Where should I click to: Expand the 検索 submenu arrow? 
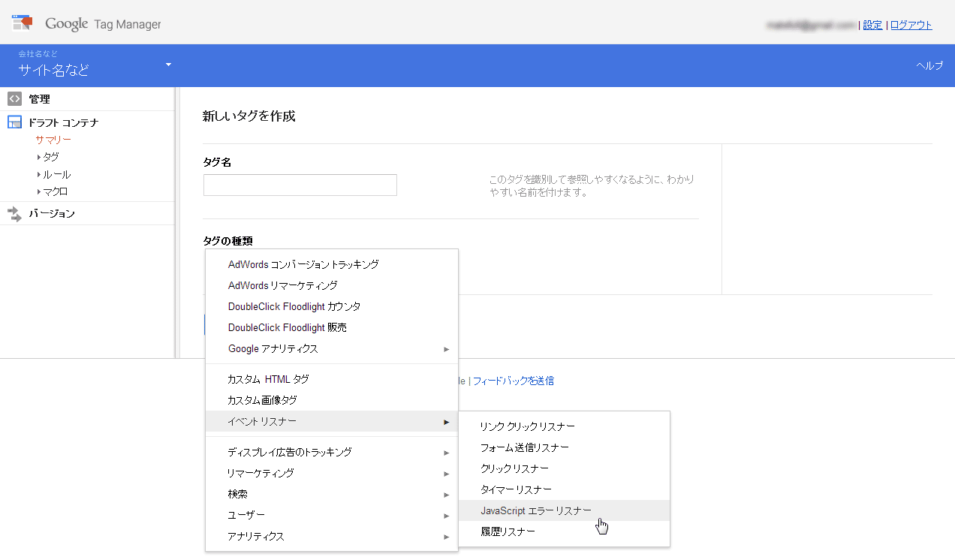click(447, 495)
